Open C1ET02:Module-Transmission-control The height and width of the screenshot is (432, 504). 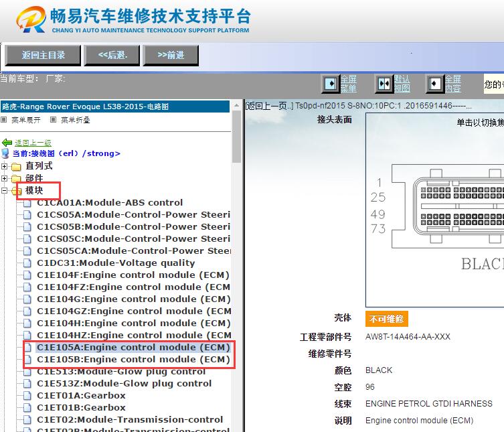(x=130, y=420)
